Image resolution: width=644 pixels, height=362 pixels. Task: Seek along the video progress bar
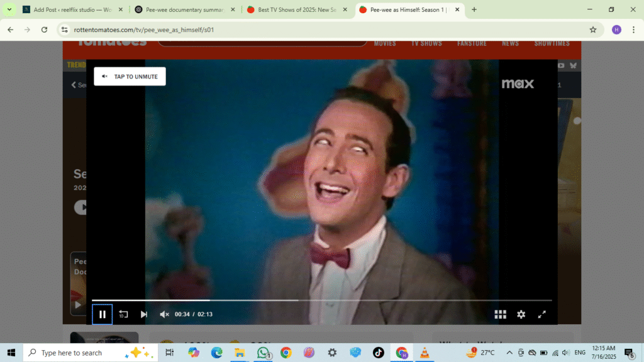click(x=321, y=300)
